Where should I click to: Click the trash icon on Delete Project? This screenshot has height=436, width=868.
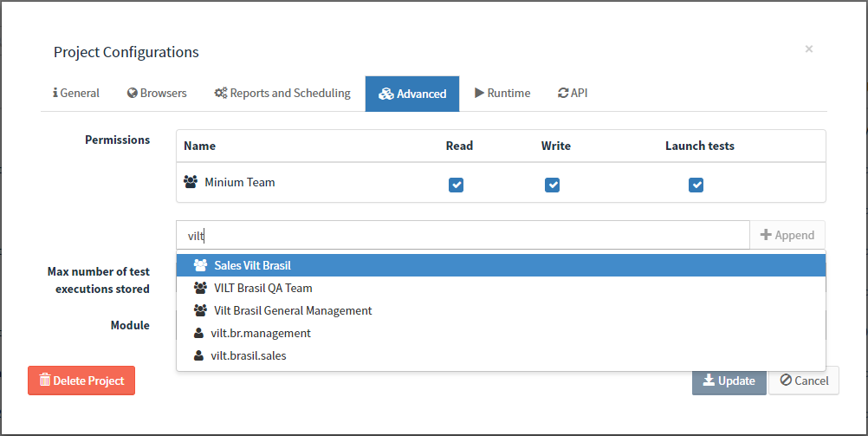click(x=45, y=380)
